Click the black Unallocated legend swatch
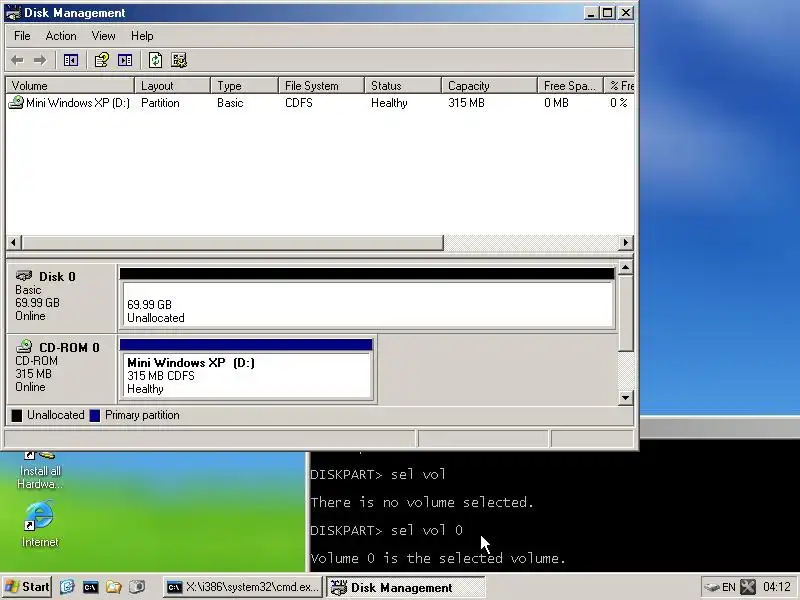Image resolution: width=800 pixels, height=600 pixels. 17,415
